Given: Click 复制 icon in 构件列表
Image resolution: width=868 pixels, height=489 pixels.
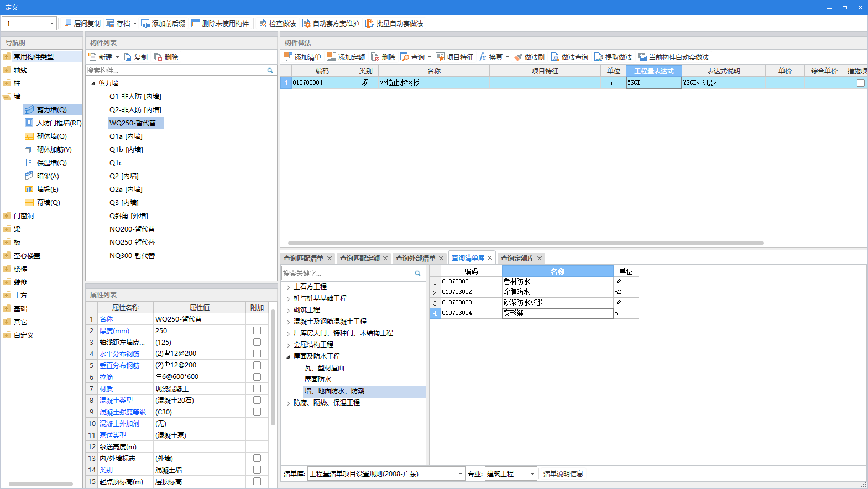Looking at the screenshot, I should (128, 57).
